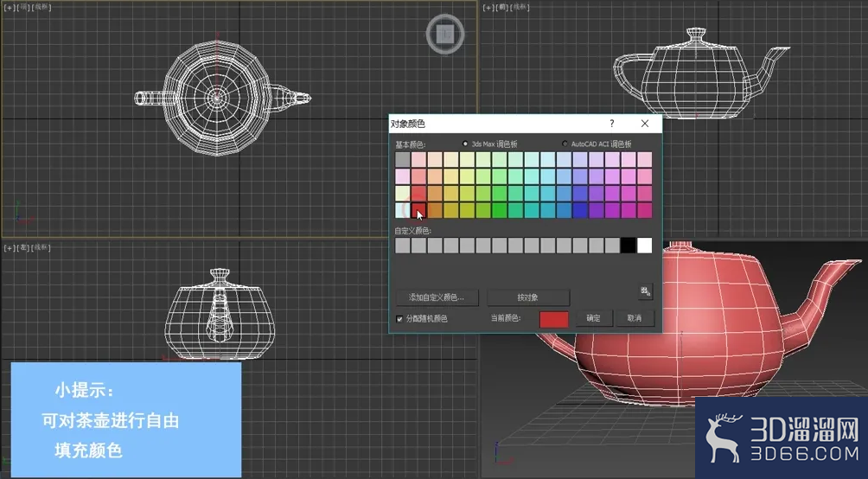868x479 pixels.
Task: Pick the orange-brown swatch in the bottom basic color row
Action: tap(435, 210)
